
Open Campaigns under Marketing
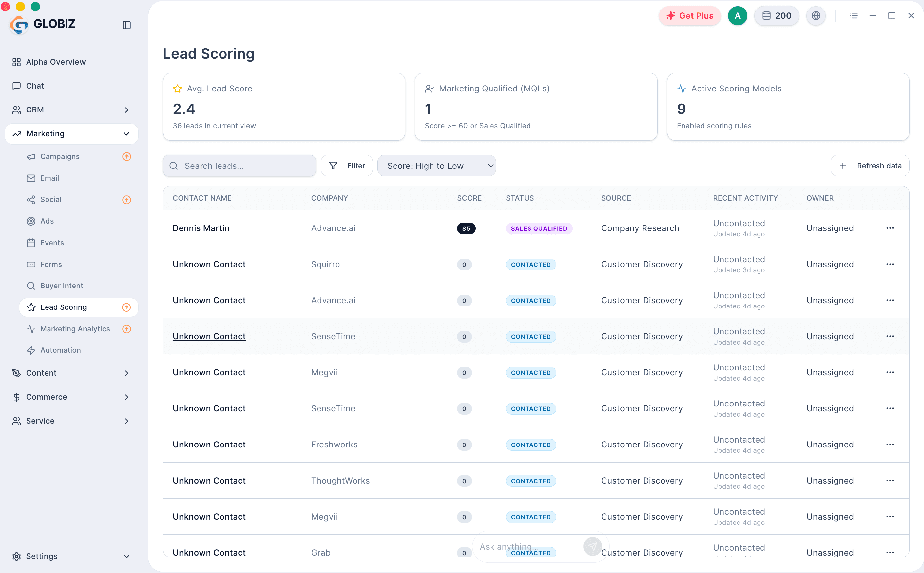coord(60,156)
